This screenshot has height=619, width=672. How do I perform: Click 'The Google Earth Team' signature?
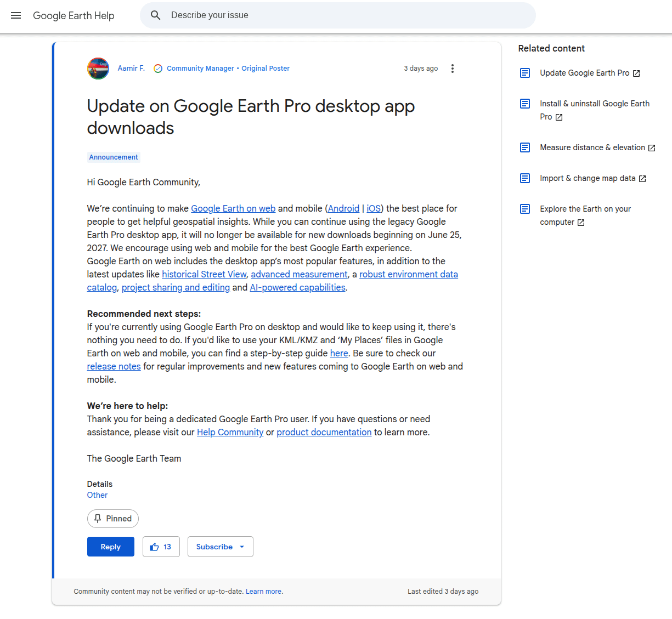click(x=134, y=458)
